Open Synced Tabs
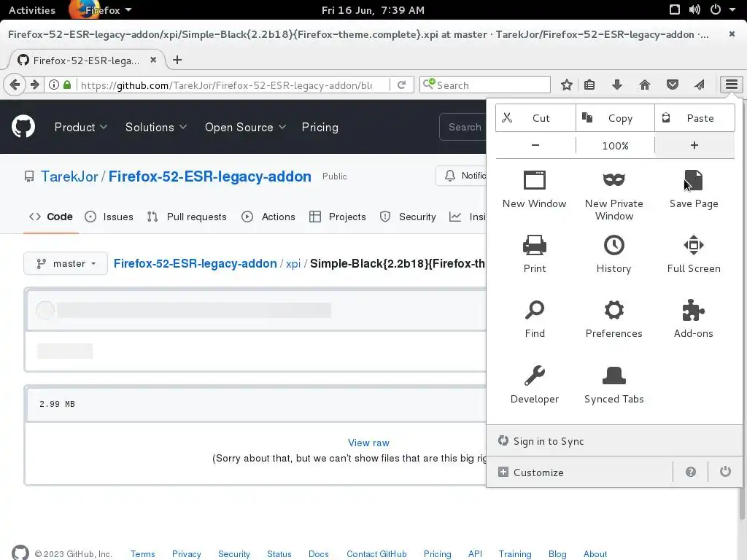 (614, 385)
